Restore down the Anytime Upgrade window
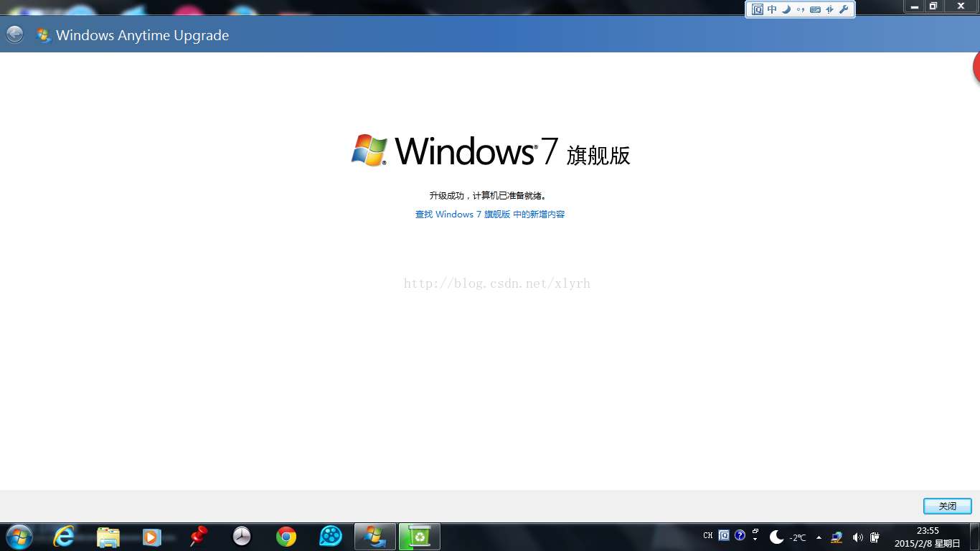The image size is (980, 551). (x=933, y=6)
